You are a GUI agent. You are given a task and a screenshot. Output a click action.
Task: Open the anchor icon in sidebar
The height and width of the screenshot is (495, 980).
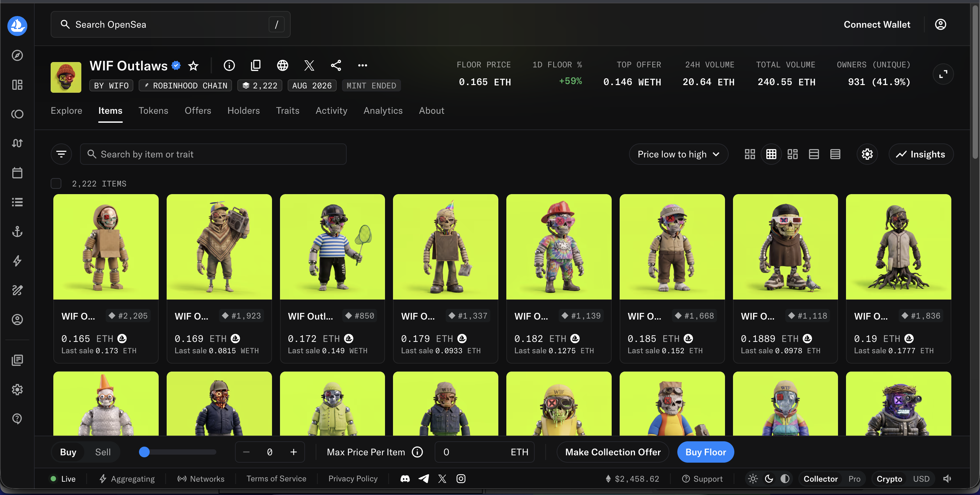pyautogui.click(x=17, y=231)
